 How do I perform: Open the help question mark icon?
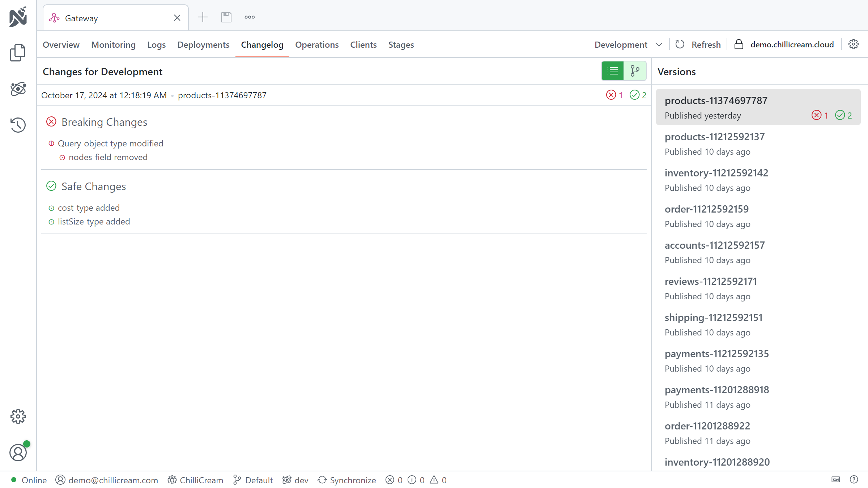[854, 480]
